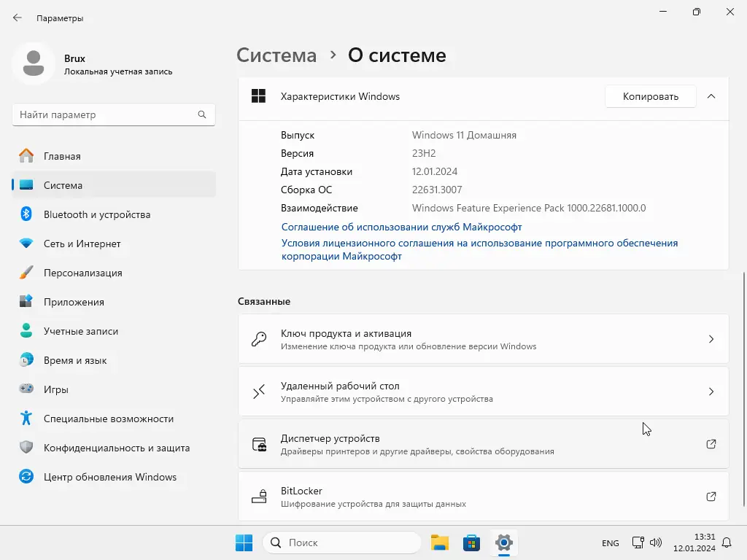Go to Персонализация section
The width and height of the screenshot is (747, 560).
[113, 273]
